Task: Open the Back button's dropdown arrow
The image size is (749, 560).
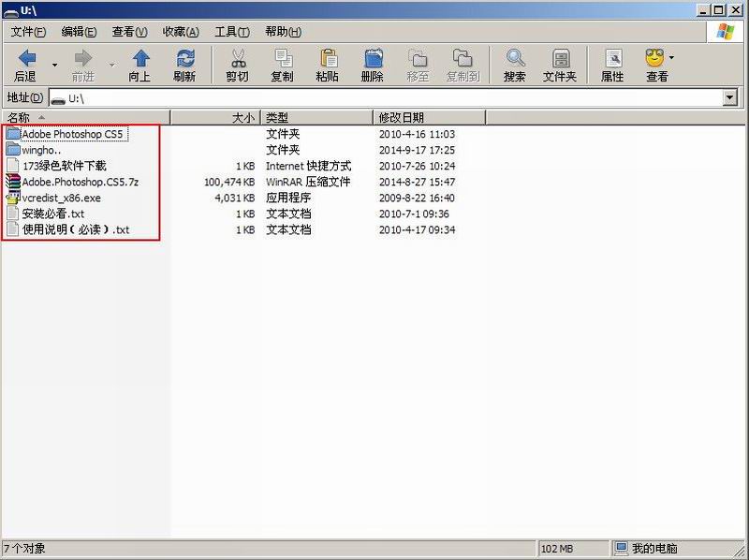Action: 53,64
